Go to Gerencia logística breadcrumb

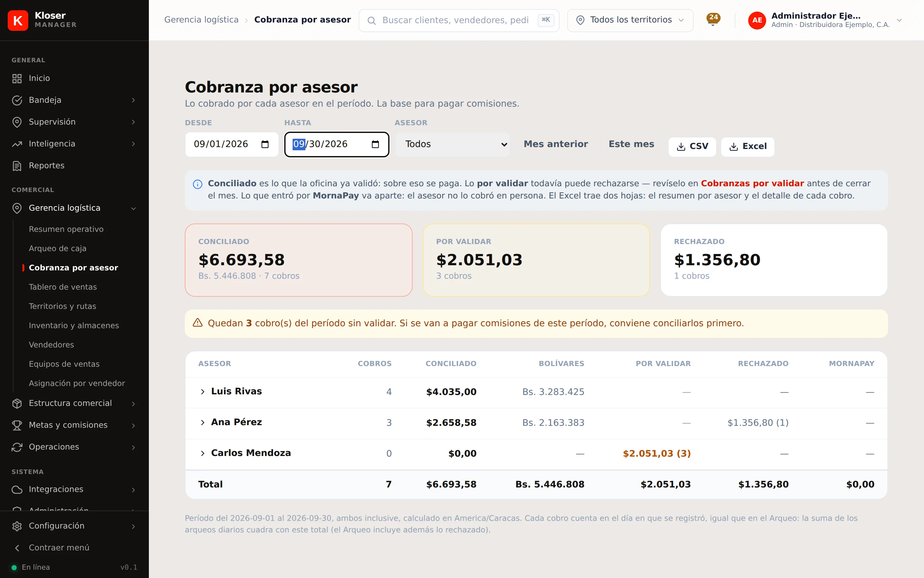(x=201, y=20)
